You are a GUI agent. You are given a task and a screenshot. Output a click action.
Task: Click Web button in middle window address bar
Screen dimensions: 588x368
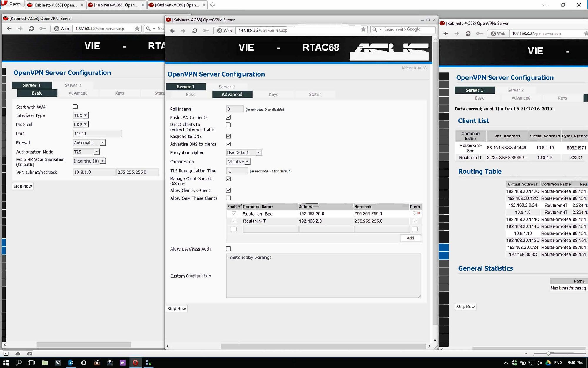225,31
